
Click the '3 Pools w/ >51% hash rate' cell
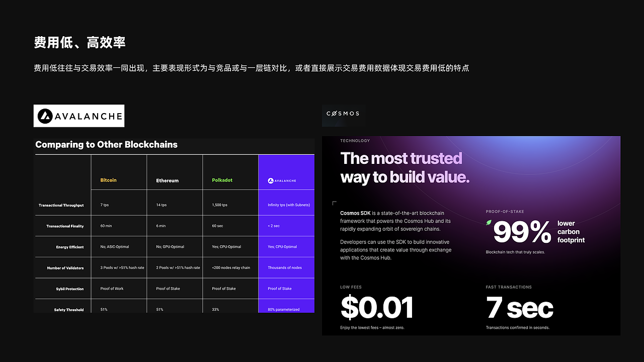(122, 267)
